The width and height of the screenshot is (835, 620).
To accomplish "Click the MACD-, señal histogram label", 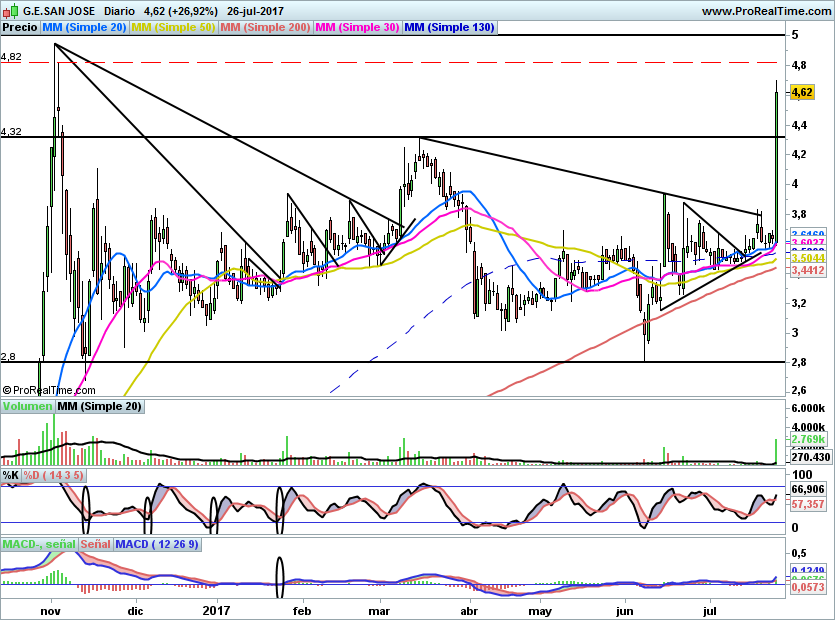I will 39,544.
